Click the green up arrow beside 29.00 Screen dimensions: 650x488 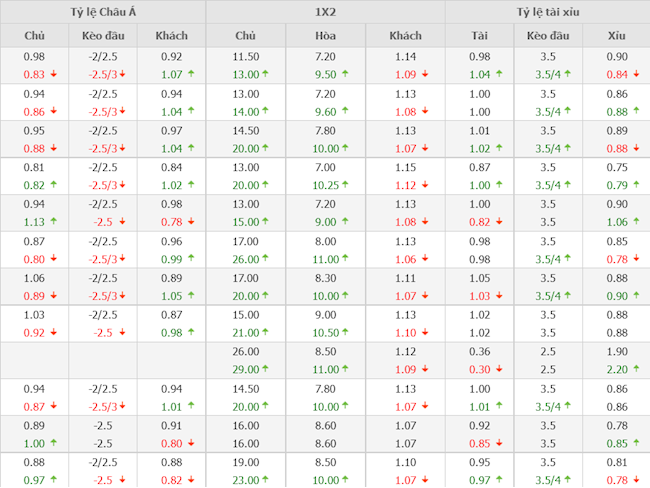click(266, 370)
